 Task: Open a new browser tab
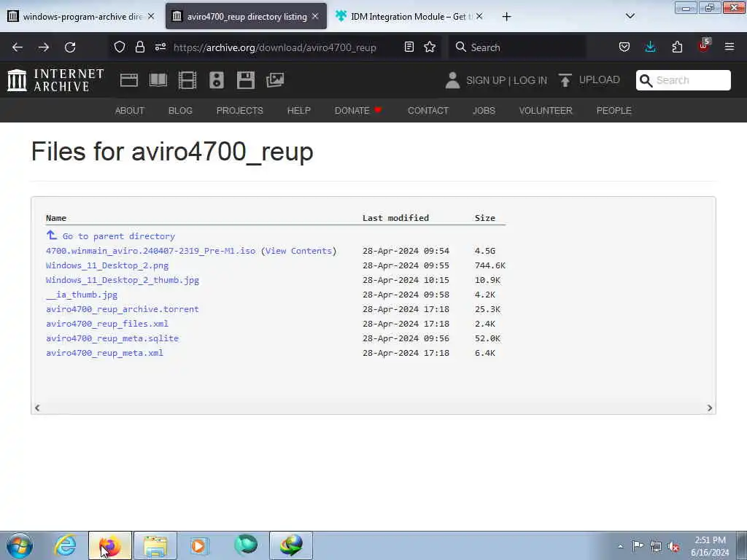pos(506,17)
